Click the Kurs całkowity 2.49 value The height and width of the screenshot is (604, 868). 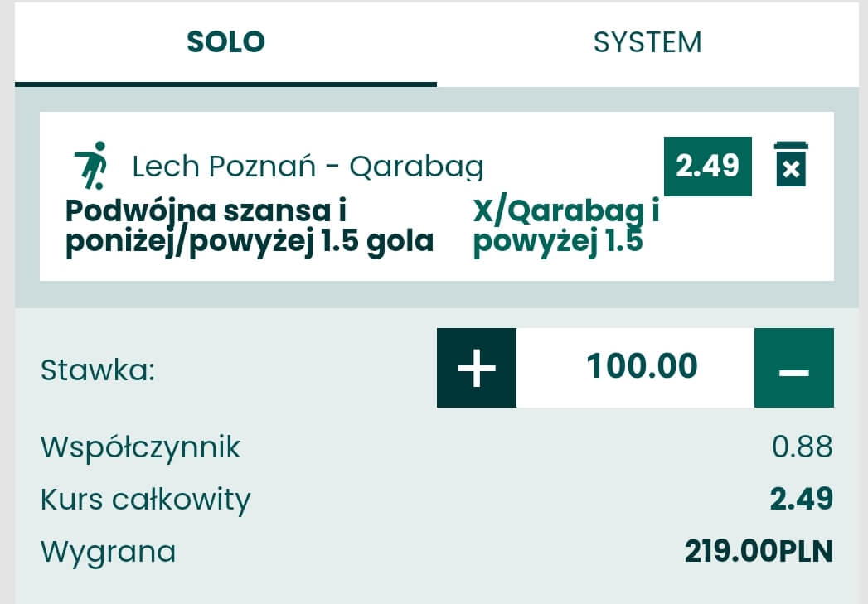coord(801,500)
